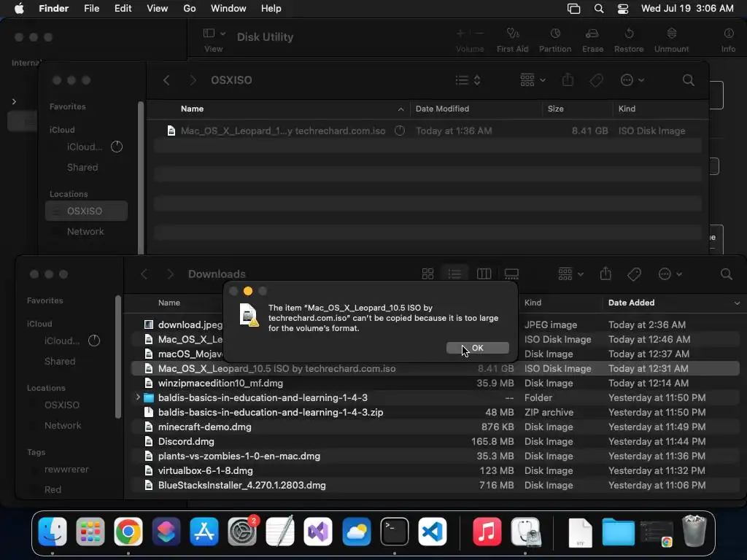Open Spotlight search in menu bar

(599, 9)
